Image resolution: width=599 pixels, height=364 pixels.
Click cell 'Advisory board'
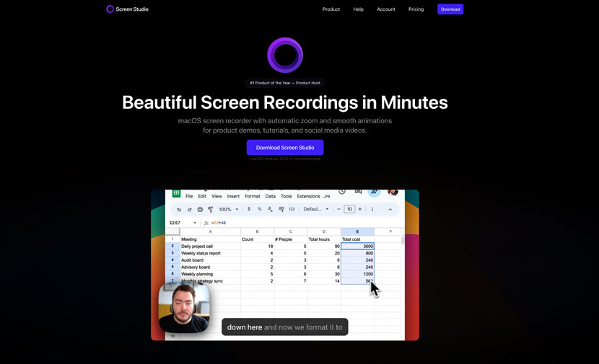pyautogui.click(x=210, y=267)
